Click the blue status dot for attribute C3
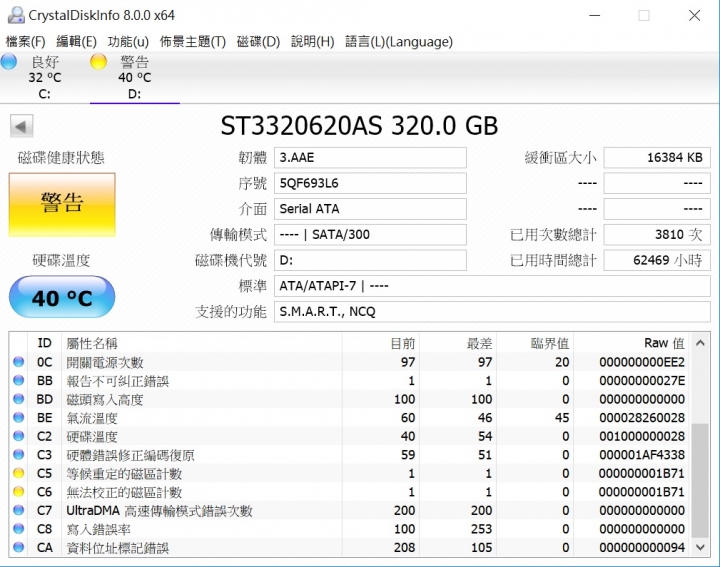Screen dimensions: 720x567 pos(18,455)
